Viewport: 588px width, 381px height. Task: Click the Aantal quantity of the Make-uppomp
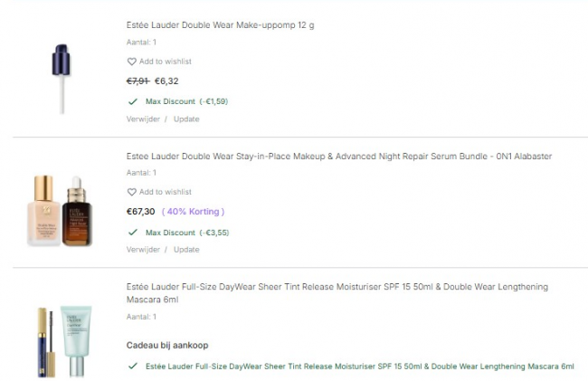click(x=141, y=43)
